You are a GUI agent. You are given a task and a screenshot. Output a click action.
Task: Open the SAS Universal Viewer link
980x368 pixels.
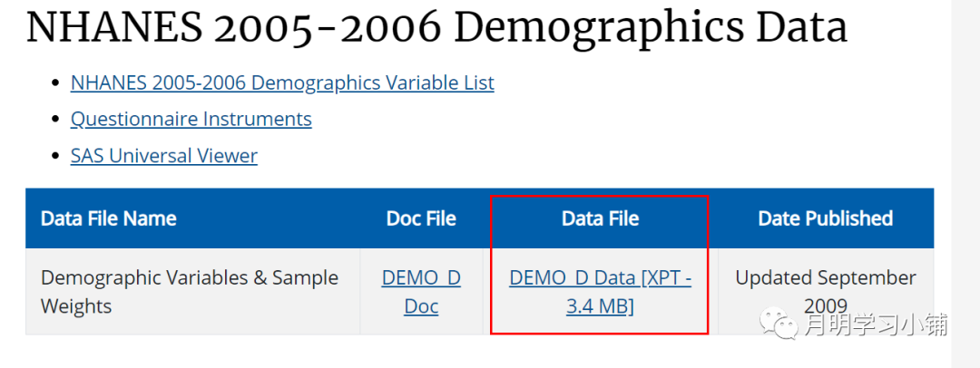tap(163, 156)
